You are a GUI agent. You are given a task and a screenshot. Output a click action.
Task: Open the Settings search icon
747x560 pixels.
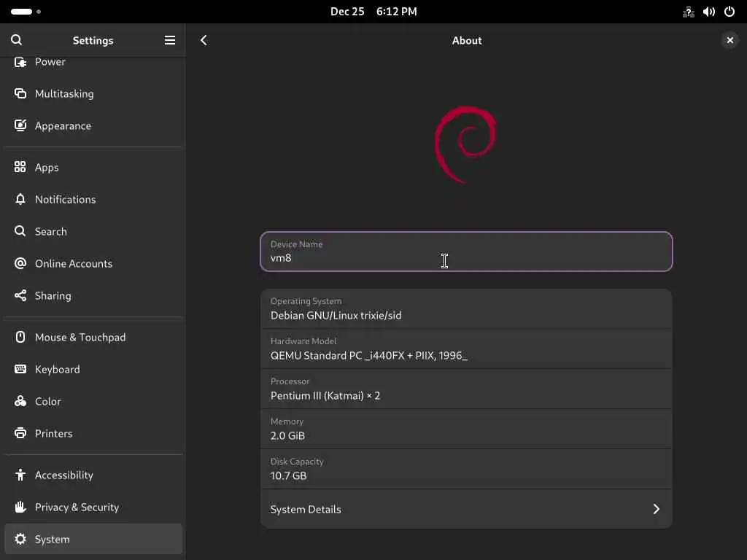[x=16, y=40]
